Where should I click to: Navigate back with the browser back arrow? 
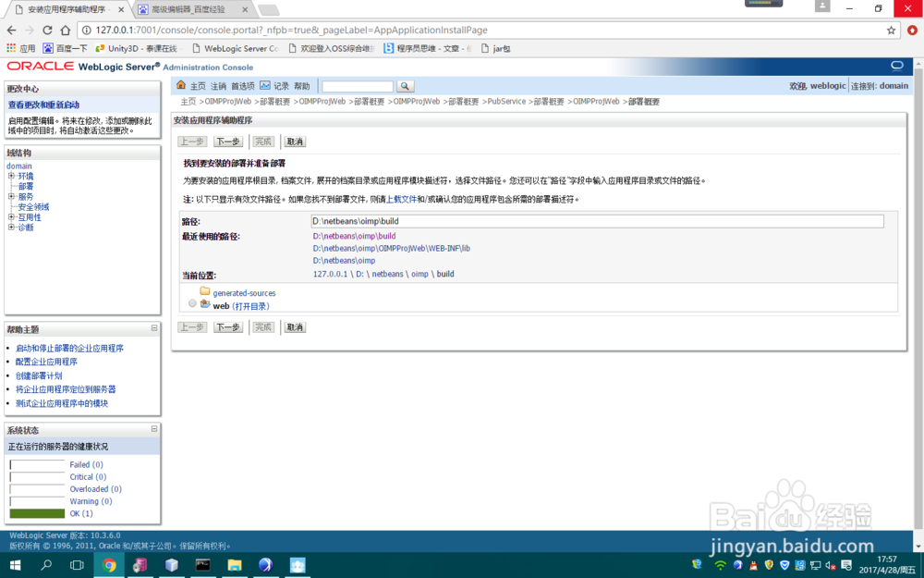coord(12,31)
